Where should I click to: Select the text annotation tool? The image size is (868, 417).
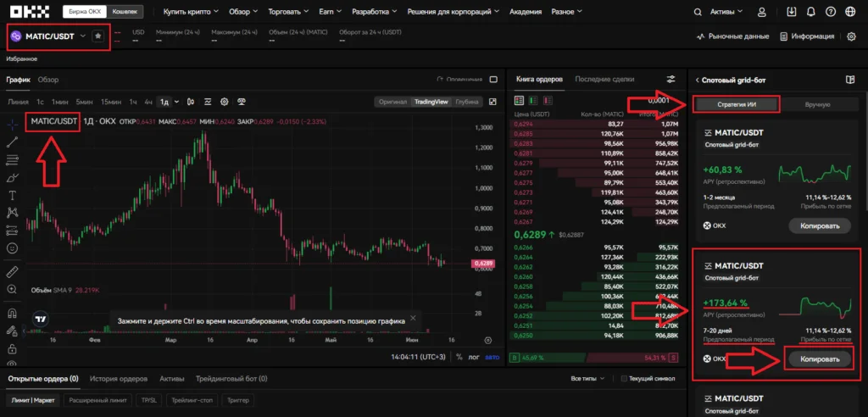(12, 196)
